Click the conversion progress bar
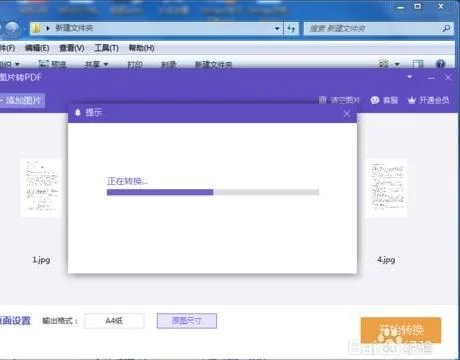Viewport: 460px width, 360px height. pos(213,192)
